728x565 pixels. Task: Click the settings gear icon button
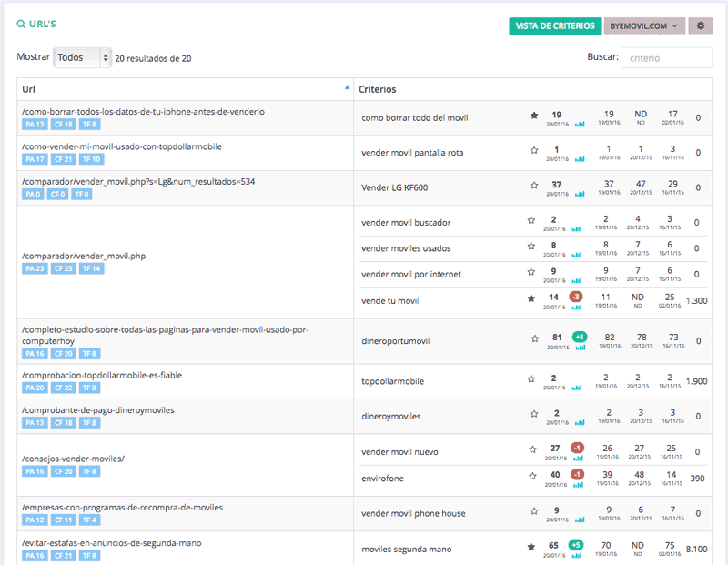[700, 26]
